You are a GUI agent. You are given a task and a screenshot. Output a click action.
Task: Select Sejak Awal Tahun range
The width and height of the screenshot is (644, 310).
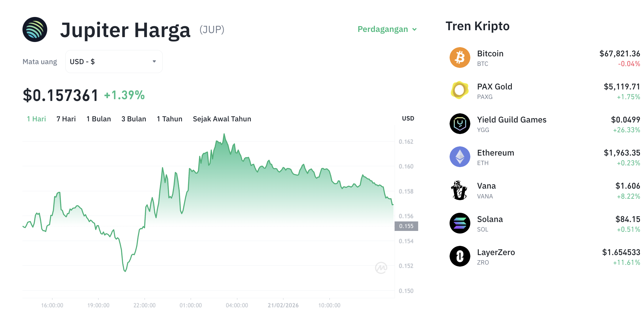[222, 119]
